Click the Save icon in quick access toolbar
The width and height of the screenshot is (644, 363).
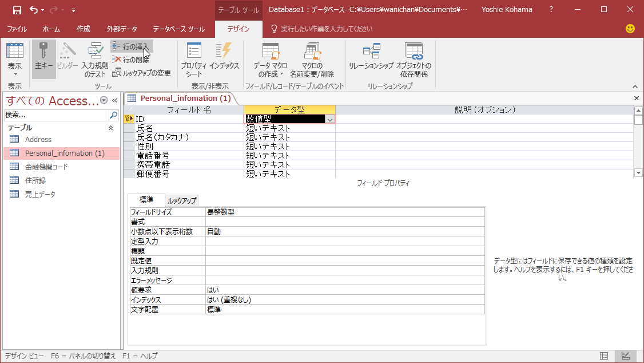click(x=17, y=10)
